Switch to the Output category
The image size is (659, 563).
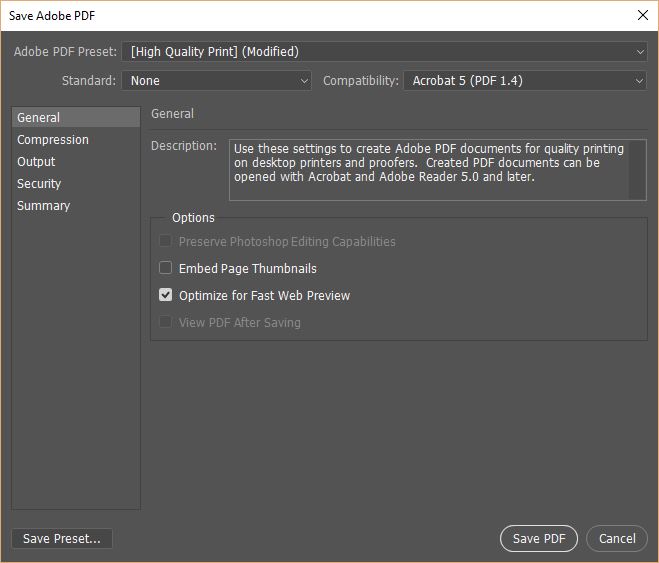click(76, 162)
